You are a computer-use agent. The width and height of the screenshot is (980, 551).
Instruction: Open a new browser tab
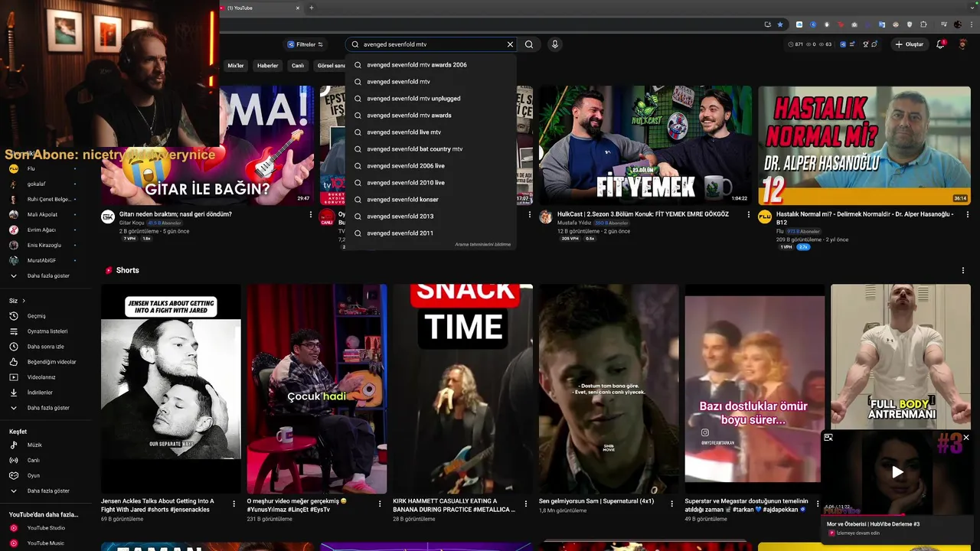tap(312, 8)
